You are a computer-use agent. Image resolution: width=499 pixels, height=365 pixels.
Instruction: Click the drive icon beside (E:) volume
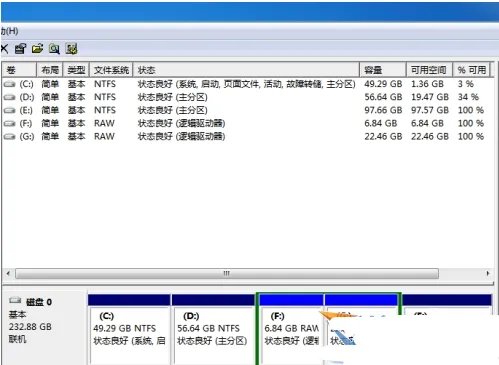(x=9, y=110)
